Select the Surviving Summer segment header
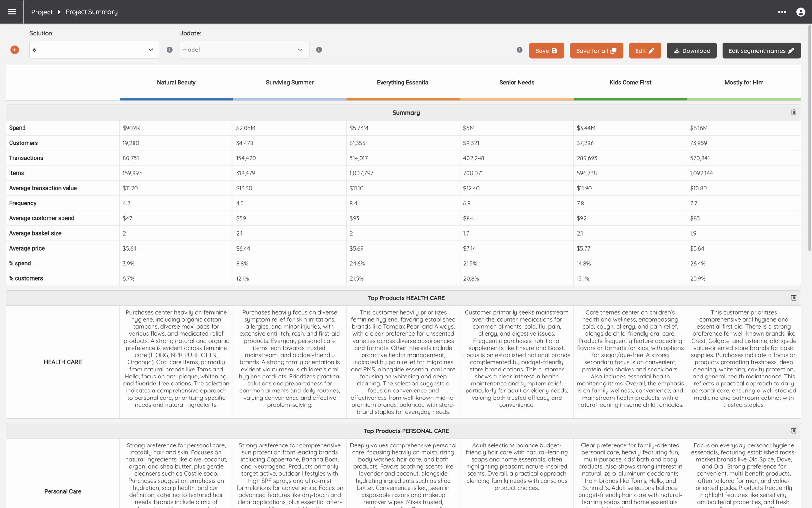 [290, 82]
